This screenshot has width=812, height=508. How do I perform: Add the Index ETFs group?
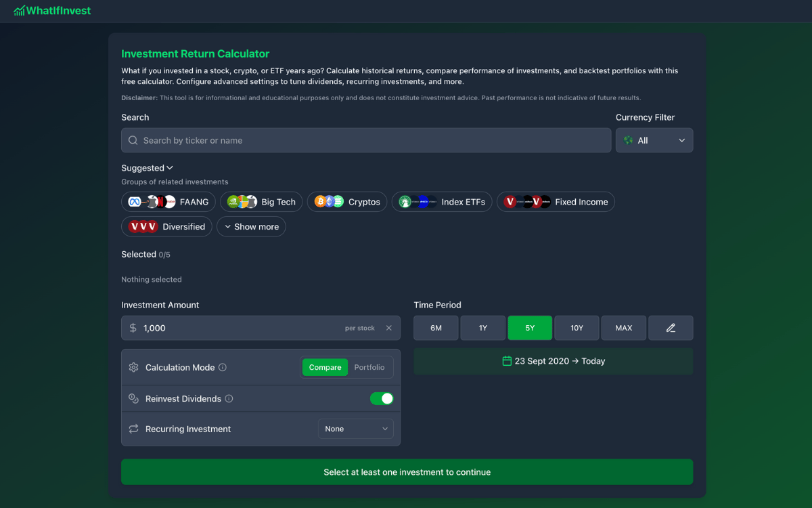point(442,202)
